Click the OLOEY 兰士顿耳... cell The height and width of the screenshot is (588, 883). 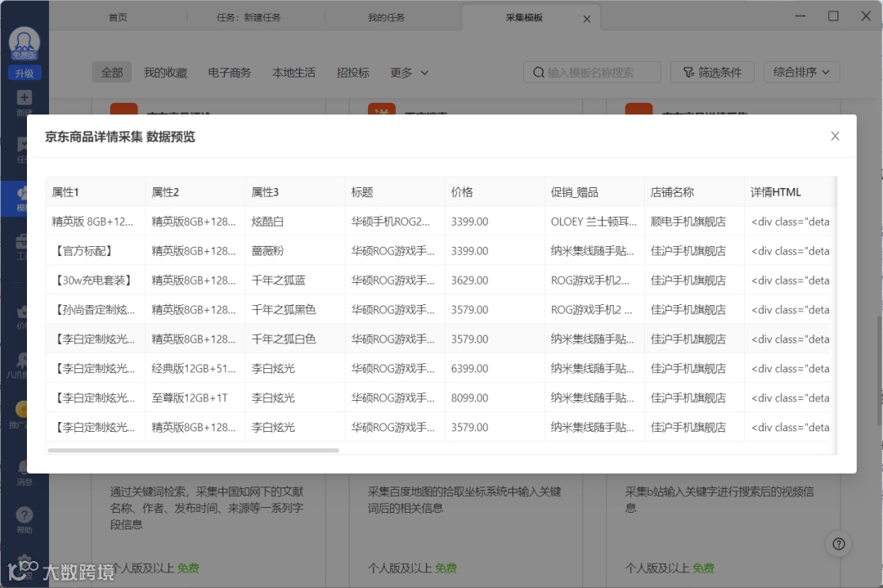pyautogui.click(x=594, y=222)
